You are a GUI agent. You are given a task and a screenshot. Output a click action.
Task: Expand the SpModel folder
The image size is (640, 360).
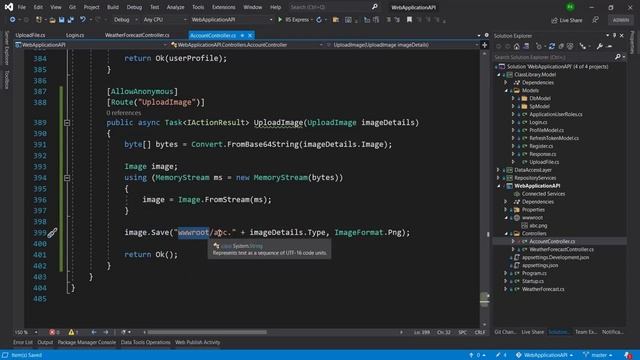[513, 107]
